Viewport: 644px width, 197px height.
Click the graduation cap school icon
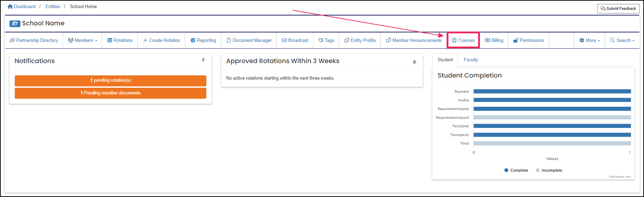pos(15,23)
